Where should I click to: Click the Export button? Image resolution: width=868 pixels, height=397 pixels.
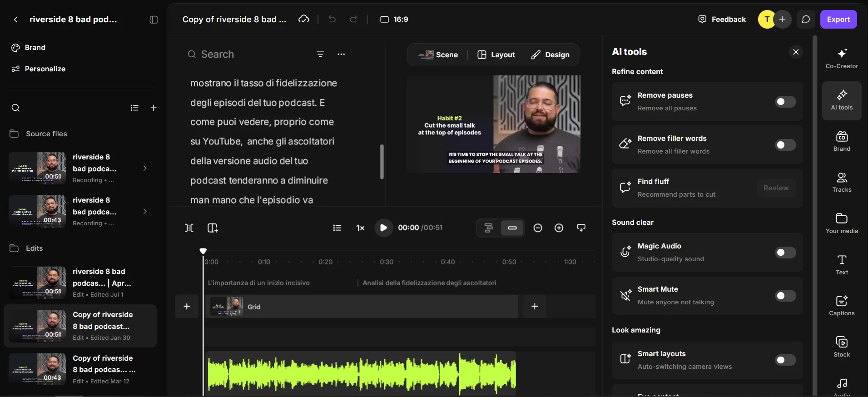tap(838, 19)
